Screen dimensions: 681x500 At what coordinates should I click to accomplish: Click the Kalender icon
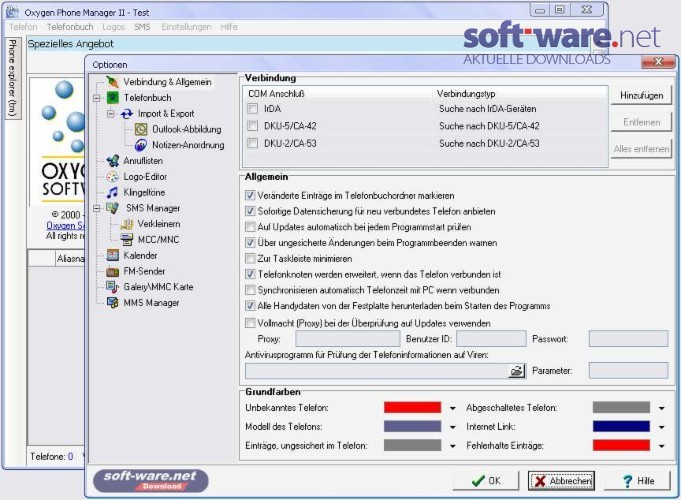tap(112, 255)
